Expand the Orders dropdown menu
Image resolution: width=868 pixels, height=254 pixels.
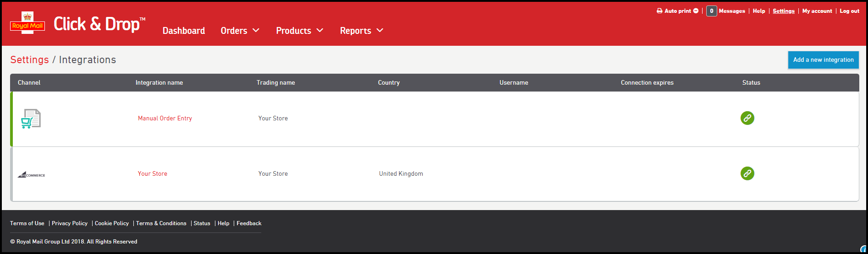(240, 31)
